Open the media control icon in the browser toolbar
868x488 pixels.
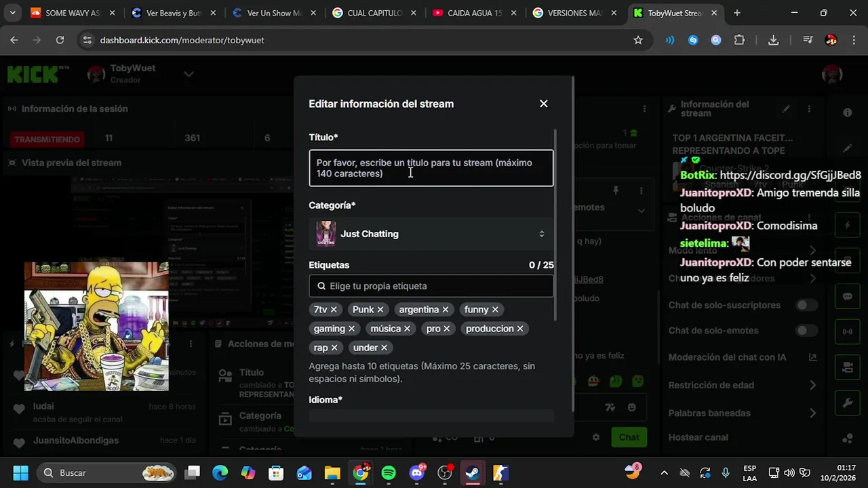(x=808, y=40)
